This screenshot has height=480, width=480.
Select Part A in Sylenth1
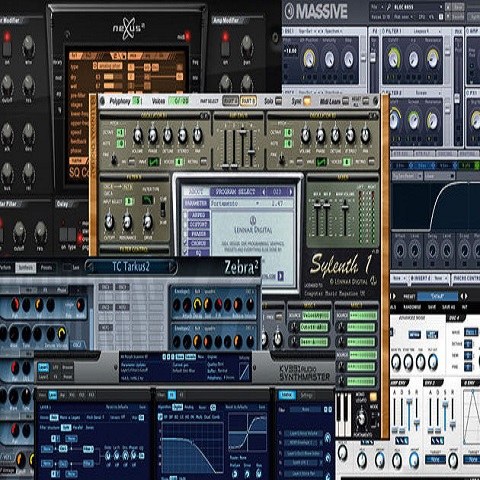[230, 101]
